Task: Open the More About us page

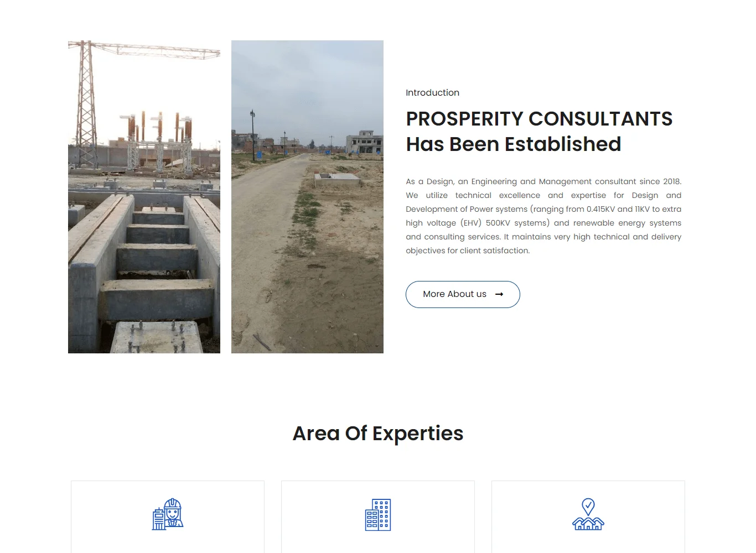Action: pos(455,294)
